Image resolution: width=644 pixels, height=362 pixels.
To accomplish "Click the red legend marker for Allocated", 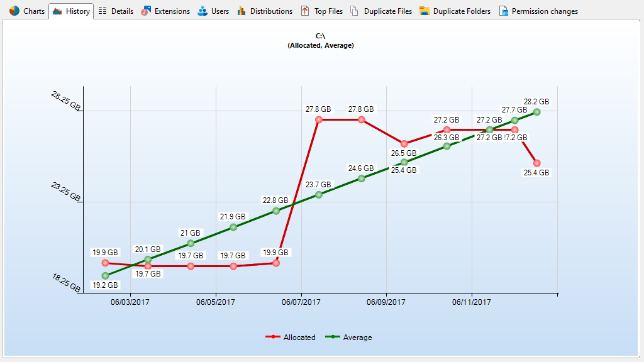I will coord(272,337).
